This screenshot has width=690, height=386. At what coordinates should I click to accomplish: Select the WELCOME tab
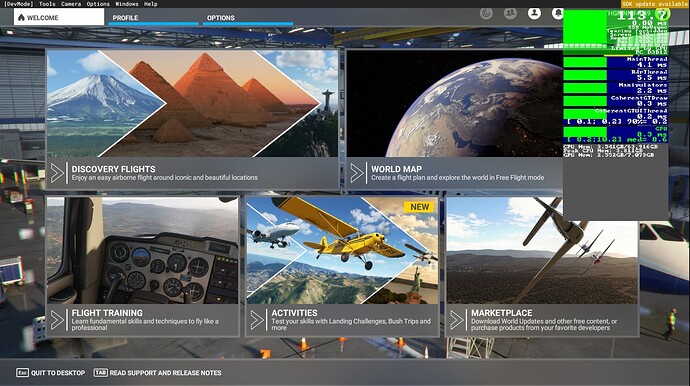coord(59,17)
